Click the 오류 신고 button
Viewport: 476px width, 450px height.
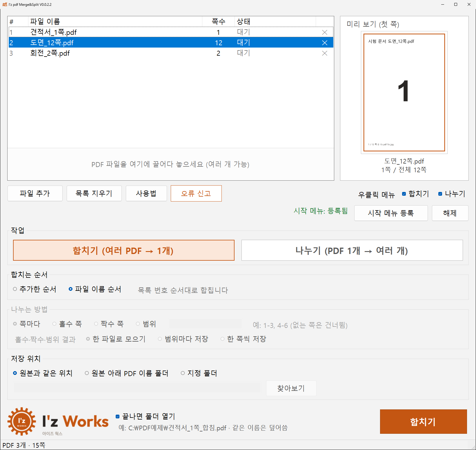coord(196,193)
